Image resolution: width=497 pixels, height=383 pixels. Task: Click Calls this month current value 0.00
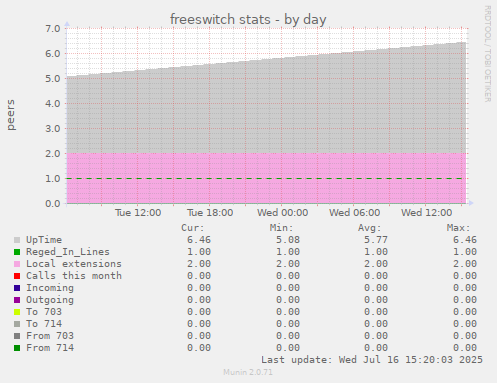199,276
